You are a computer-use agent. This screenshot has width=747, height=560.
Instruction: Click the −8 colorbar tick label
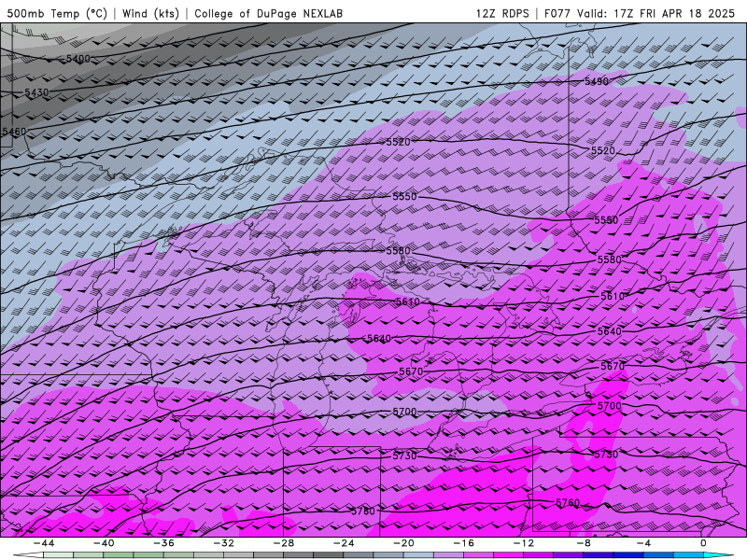(x=584, y=543)
